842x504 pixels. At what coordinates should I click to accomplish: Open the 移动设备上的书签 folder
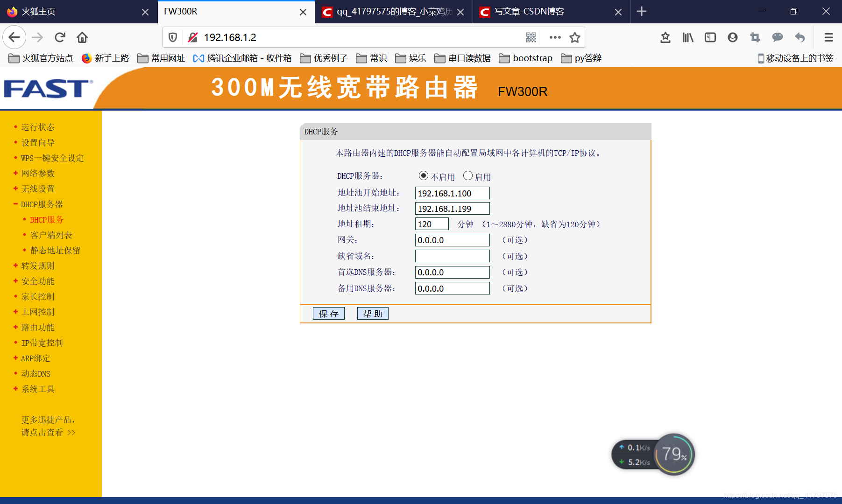point(795,58)
